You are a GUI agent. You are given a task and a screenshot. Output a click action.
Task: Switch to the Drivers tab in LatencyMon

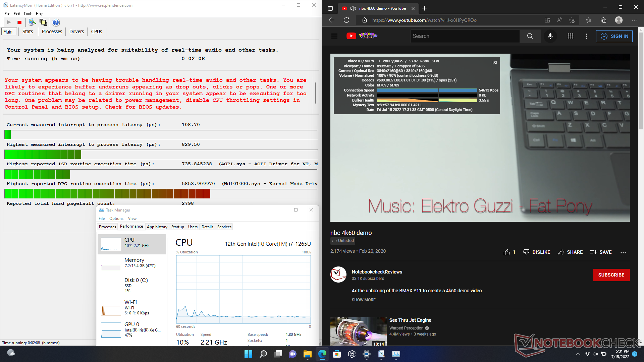pyautogui.click(x=76, y=32)
